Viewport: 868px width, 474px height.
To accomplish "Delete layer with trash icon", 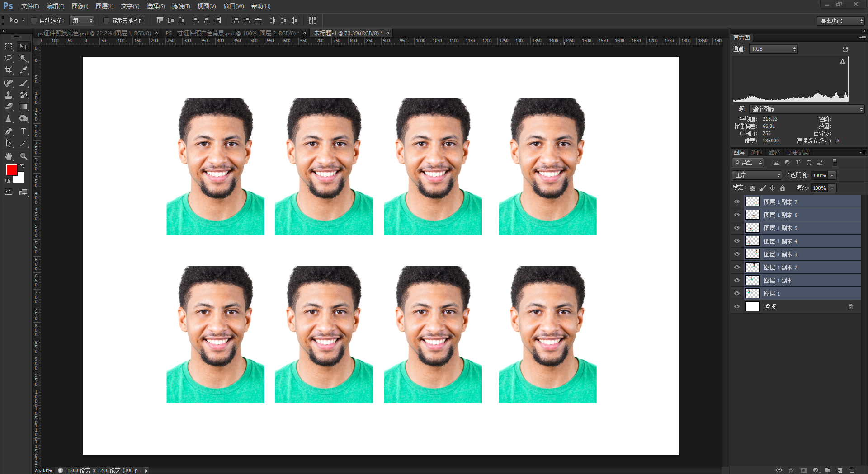I will 852,470.
